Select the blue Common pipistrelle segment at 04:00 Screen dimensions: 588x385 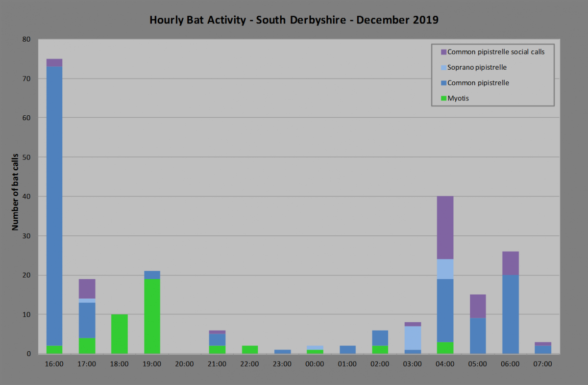pyautogui.click(x=445, y=310)
